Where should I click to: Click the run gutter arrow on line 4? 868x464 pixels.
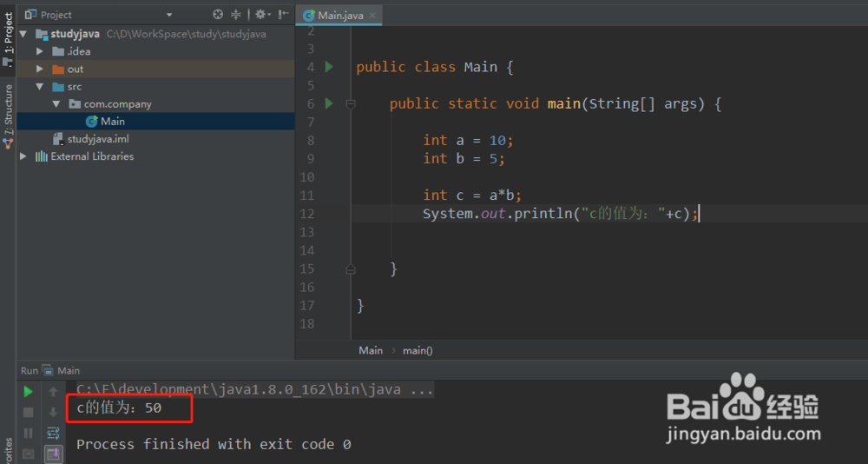pos(329,67)
